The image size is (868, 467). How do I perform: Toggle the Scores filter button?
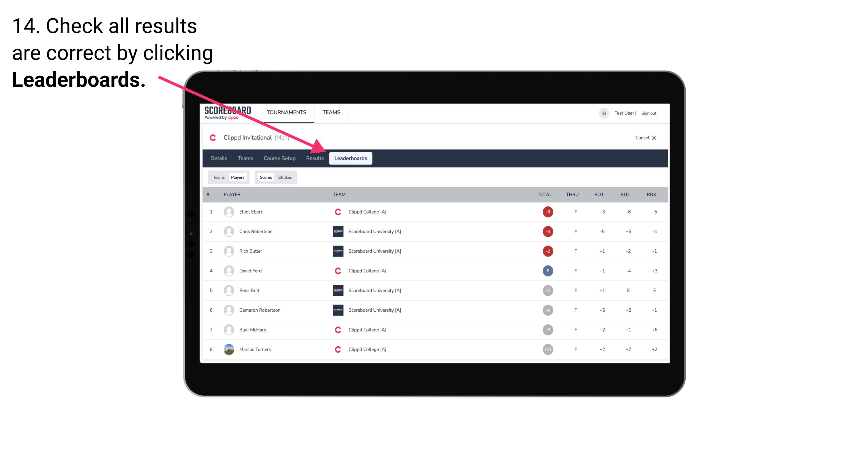point(266,177)
